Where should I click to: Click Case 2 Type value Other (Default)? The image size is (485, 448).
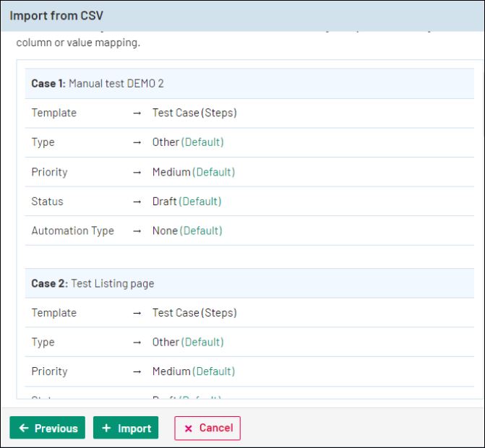[187, 343]
